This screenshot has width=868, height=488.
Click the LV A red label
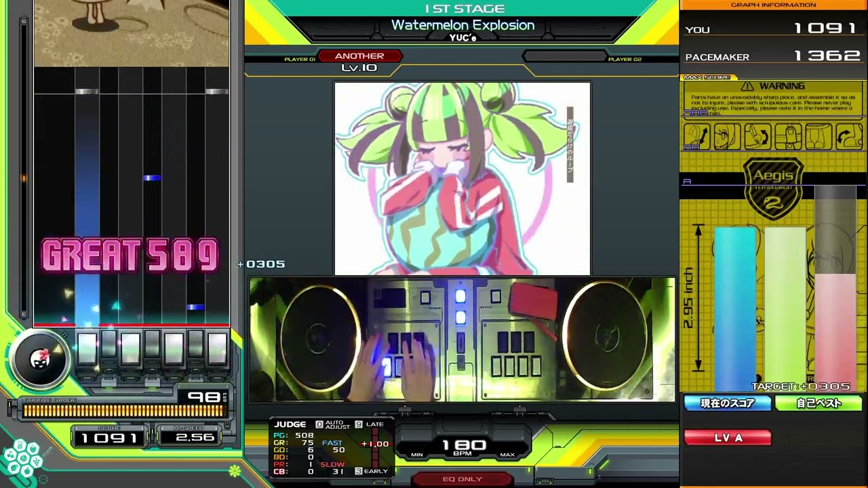click(x=728, y=438)
